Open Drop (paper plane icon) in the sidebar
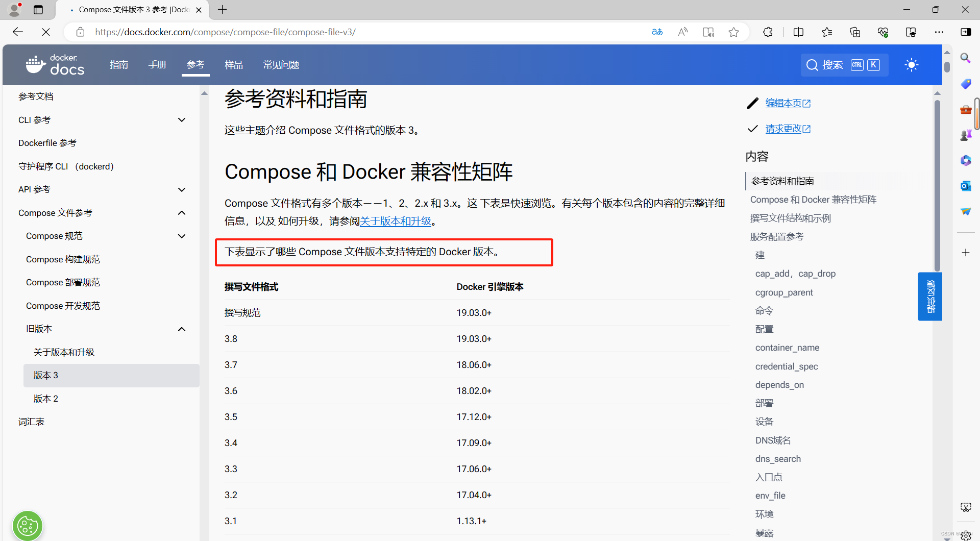 966,211
